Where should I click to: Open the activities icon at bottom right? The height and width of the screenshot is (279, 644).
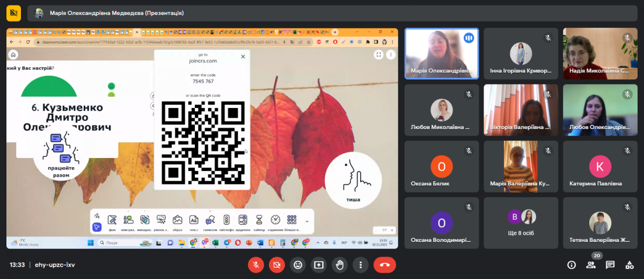pos(630,264)
